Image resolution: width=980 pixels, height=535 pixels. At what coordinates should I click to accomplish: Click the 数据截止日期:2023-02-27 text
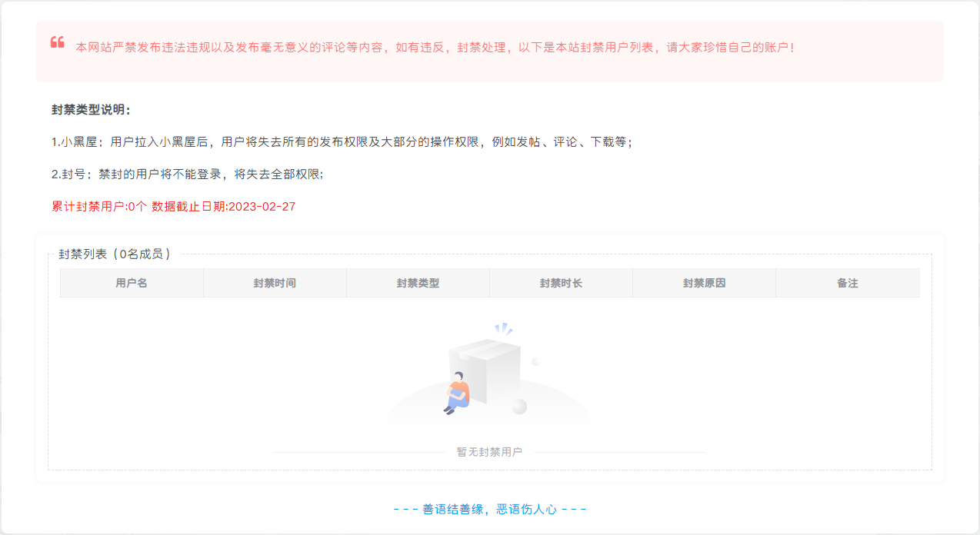(x=224, y=207)
